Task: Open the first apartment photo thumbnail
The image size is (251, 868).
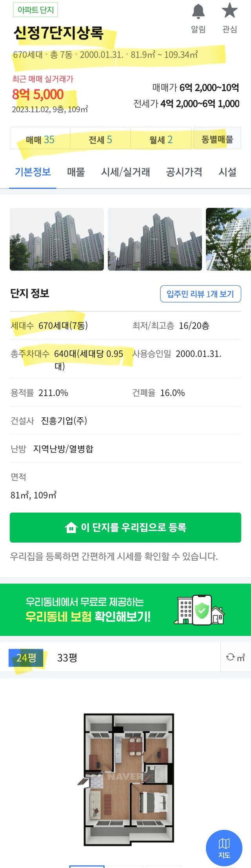Action: pos(57,239)
